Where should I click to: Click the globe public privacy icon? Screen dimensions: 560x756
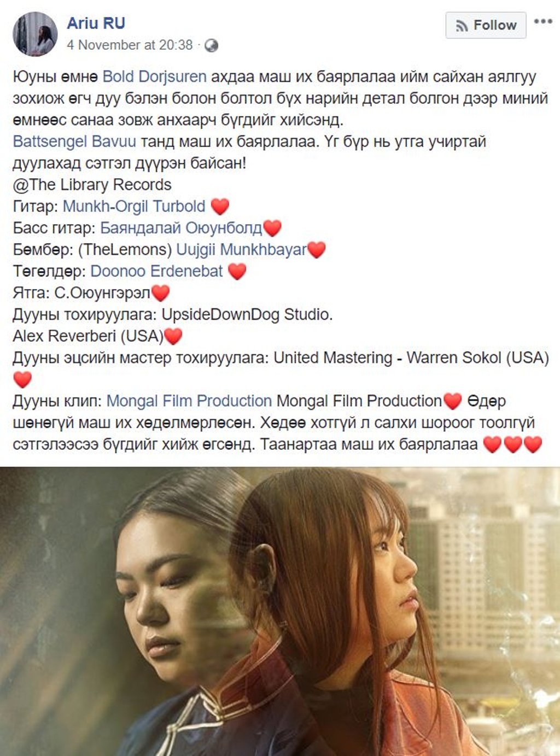click(x=211, y=45)
